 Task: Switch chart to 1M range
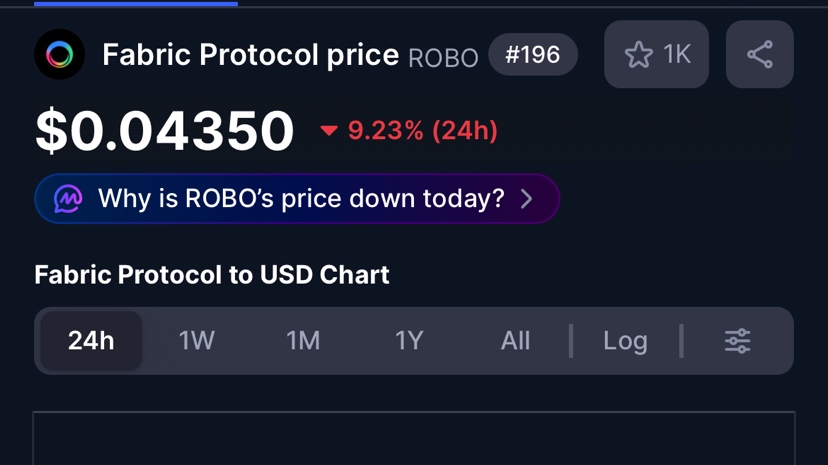303,341
